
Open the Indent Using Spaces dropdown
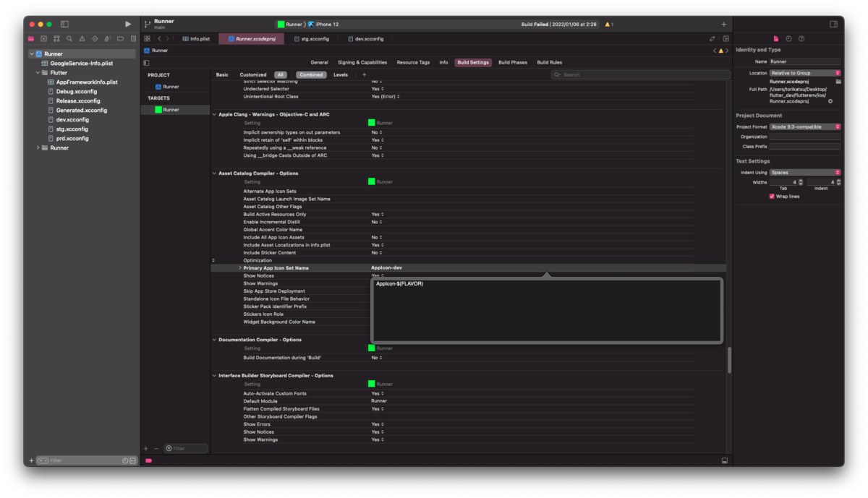click(805, 173)
